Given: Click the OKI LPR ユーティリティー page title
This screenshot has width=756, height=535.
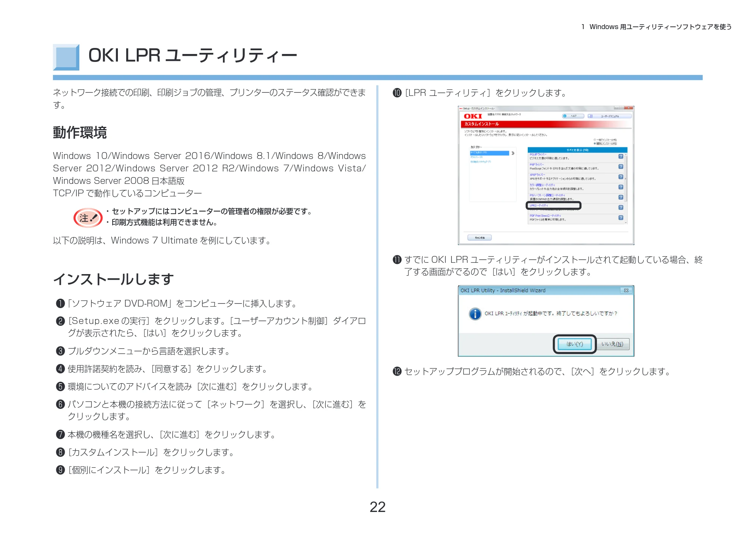Looking at the screenshot, I should click(x=193, y=56).
